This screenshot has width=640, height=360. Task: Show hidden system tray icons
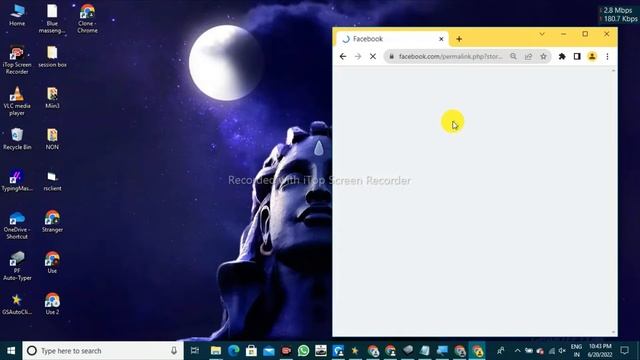518,351
